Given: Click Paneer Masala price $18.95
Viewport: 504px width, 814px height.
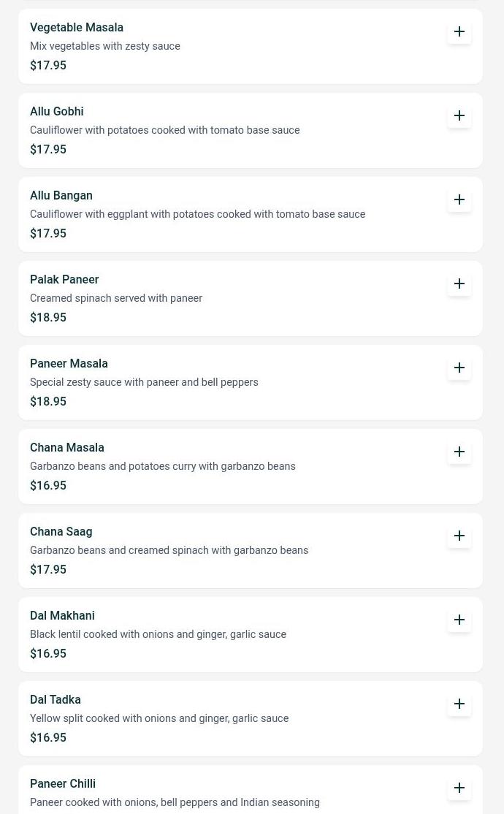Looking at the screenshot, I should [x=48, y=402].
